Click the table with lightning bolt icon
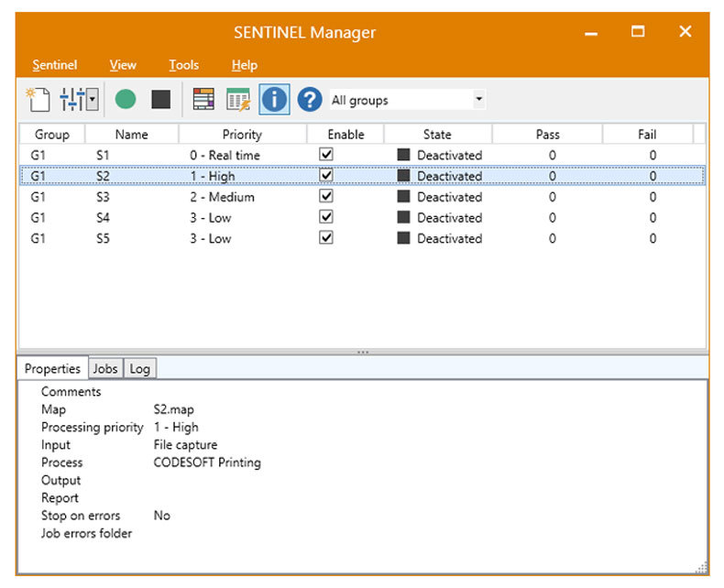The height and width of the screenshot is (588, 724). (238, 99)
